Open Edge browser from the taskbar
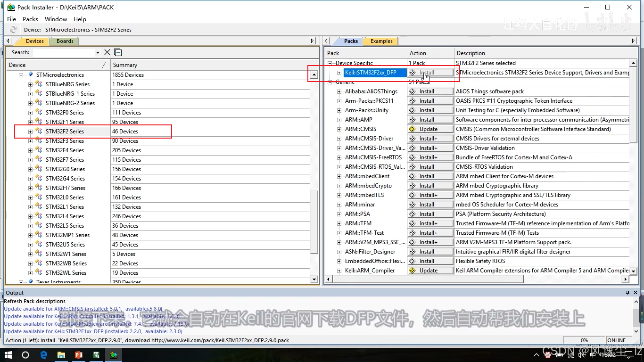Viewport: 644px width, 362px height. point(43,355)
